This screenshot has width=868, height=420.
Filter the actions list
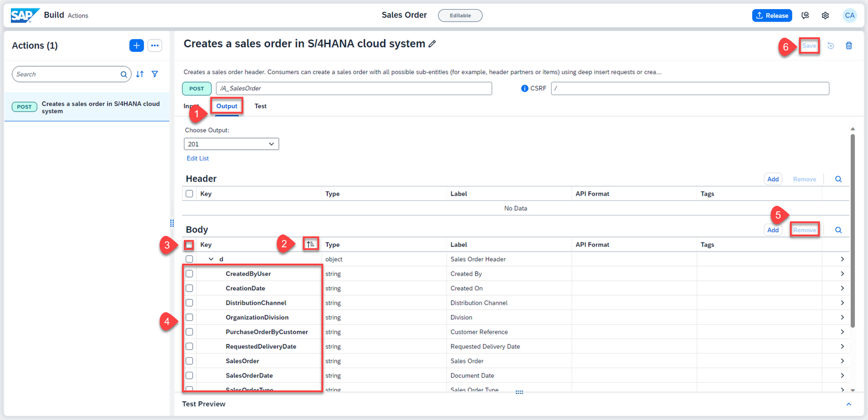click(x=155, y=74)
